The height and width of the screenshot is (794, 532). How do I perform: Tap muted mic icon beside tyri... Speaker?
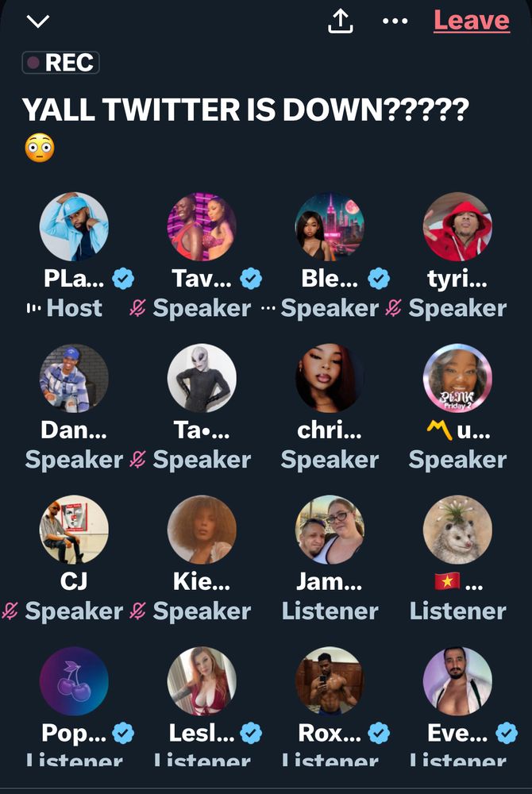point(393,308)
